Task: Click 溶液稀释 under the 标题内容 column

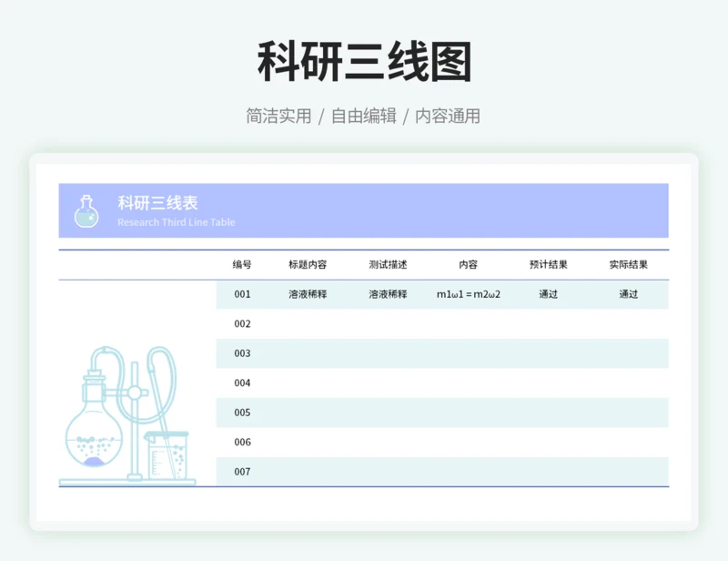Action: (308, 294)
